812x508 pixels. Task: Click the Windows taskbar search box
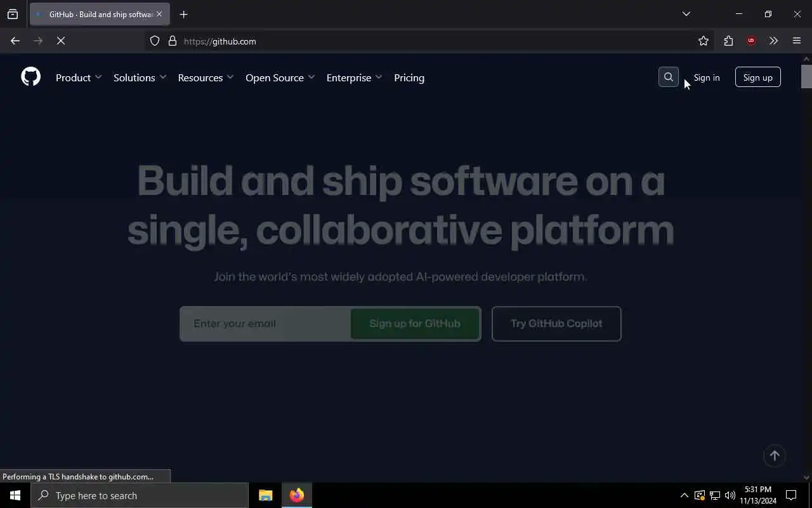pos(140,495)
